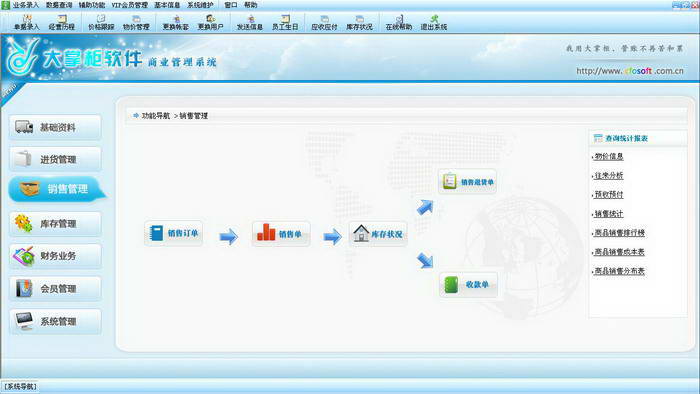Open the 系统维护 menu
The width and height of the screenshot is (700, 394).
(x=200, y=5)
